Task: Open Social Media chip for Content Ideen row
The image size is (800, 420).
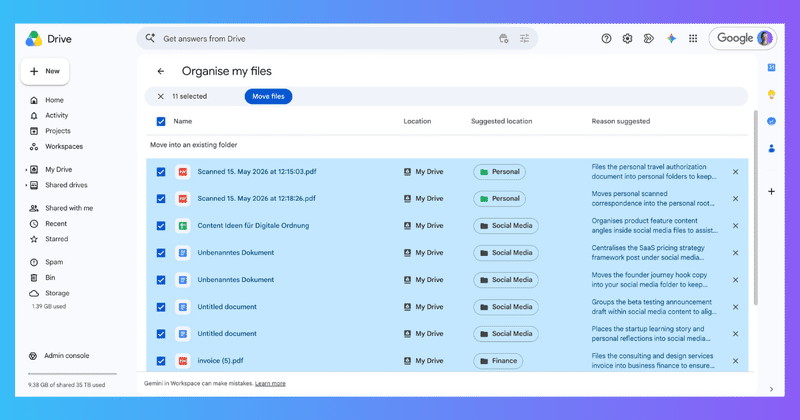Action: pos(506,226)
